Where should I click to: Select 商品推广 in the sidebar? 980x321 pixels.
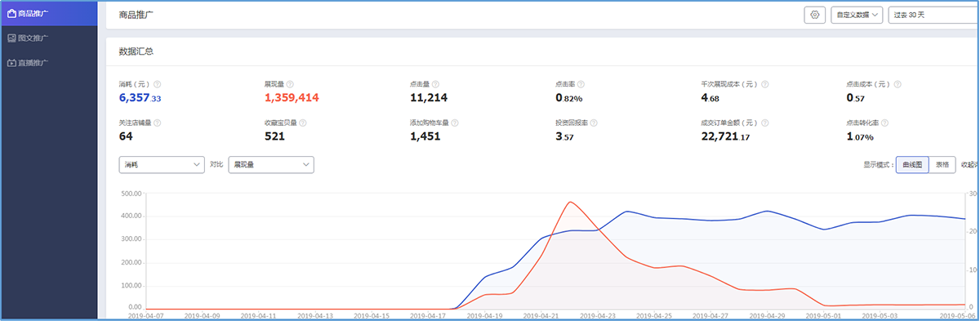coord(48,13)
